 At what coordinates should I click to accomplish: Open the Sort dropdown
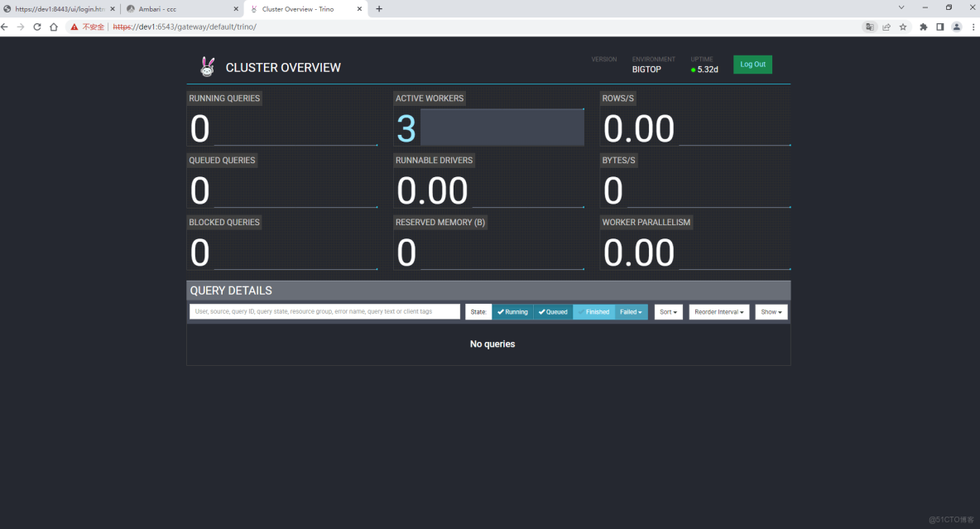(x=668, y=311)
